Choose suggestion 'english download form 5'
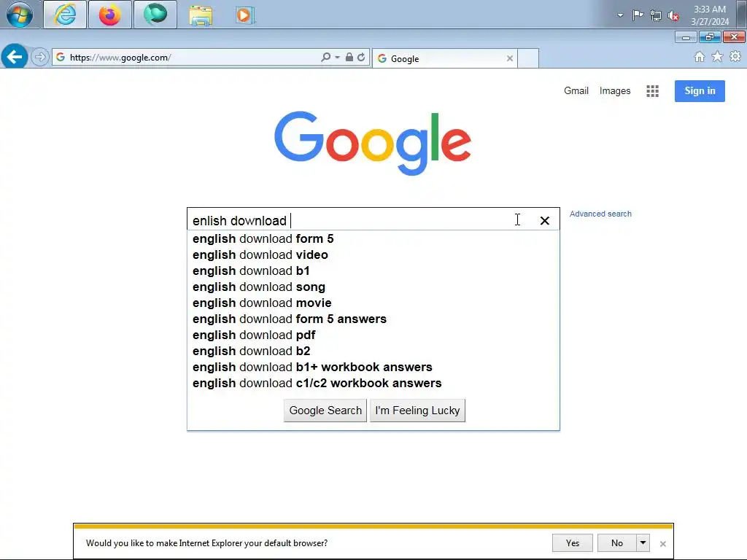 pos(373,238)
